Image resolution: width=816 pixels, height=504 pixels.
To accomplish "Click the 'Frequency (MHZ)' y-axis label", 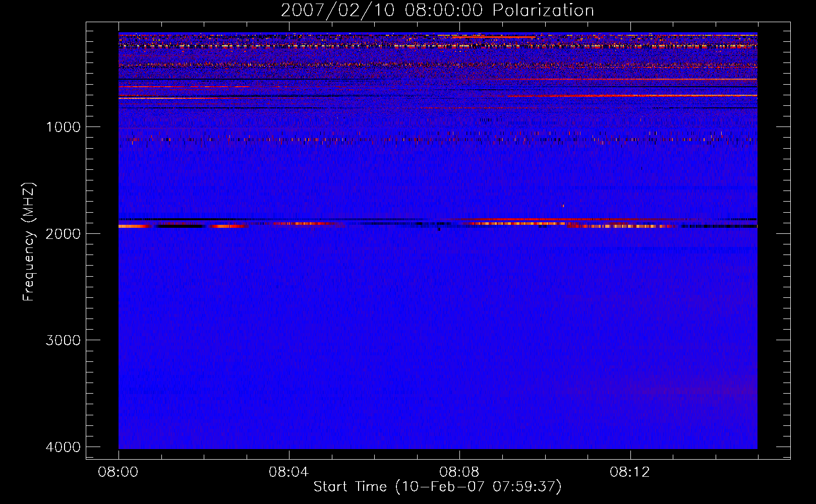I will point(29,242).
